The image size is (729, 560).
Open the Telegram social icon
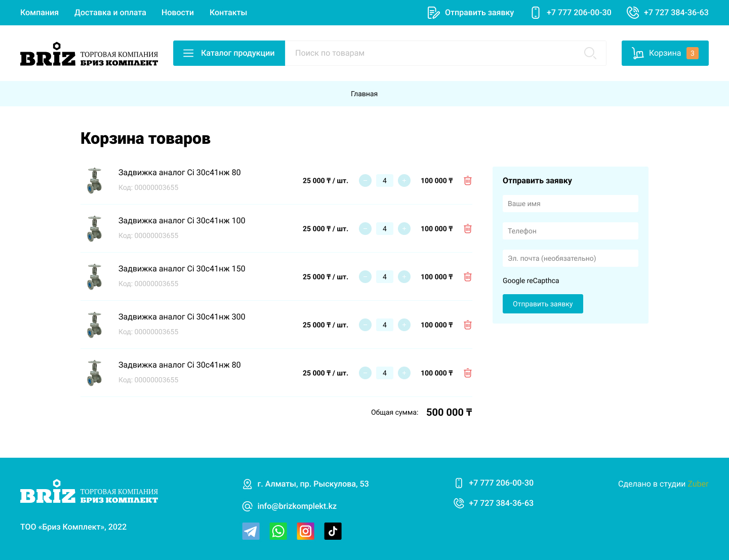pos(251,531)
